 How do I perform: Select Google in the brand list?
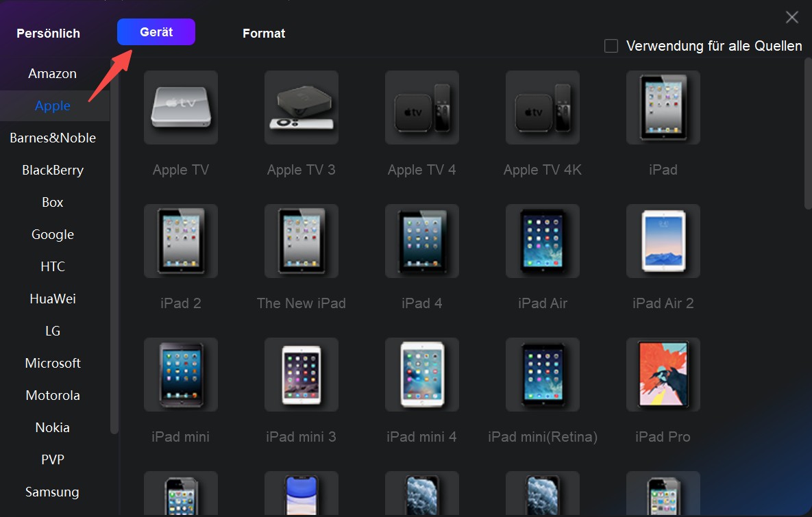tap(52, 234)
